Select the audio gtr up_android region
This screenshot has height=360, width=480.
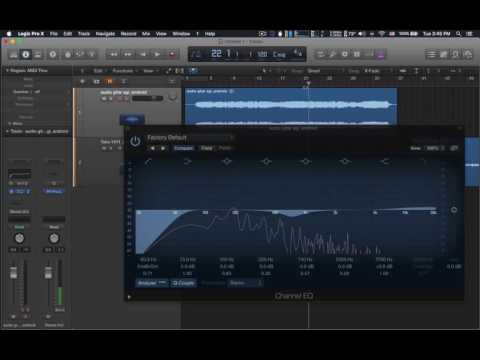[291, 106]
